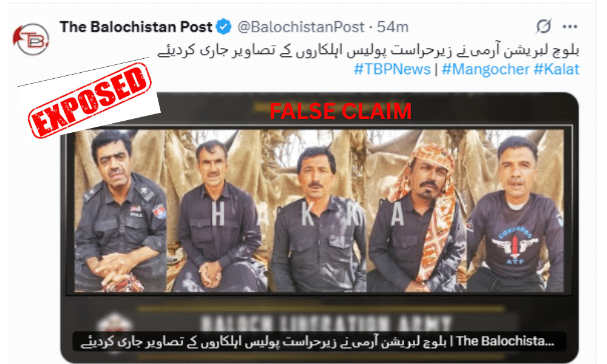Click the blurred Baloch Liberation Army banner

[327, 321]
